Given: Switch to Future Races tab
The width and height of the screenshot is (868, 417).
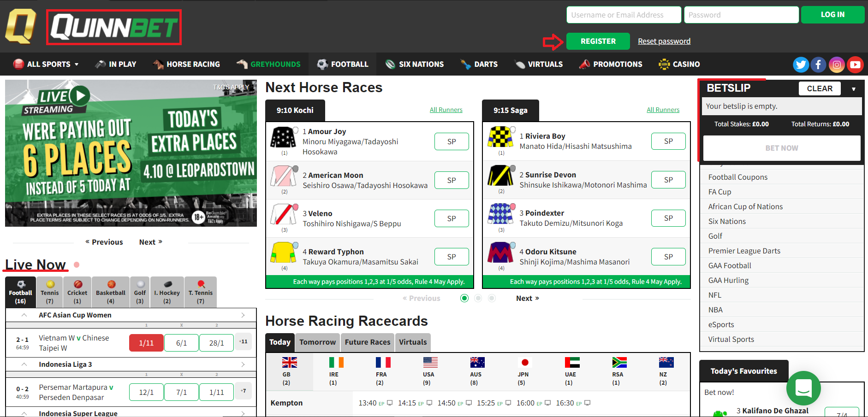Looking at the screenshot, I should click(368, 342).
